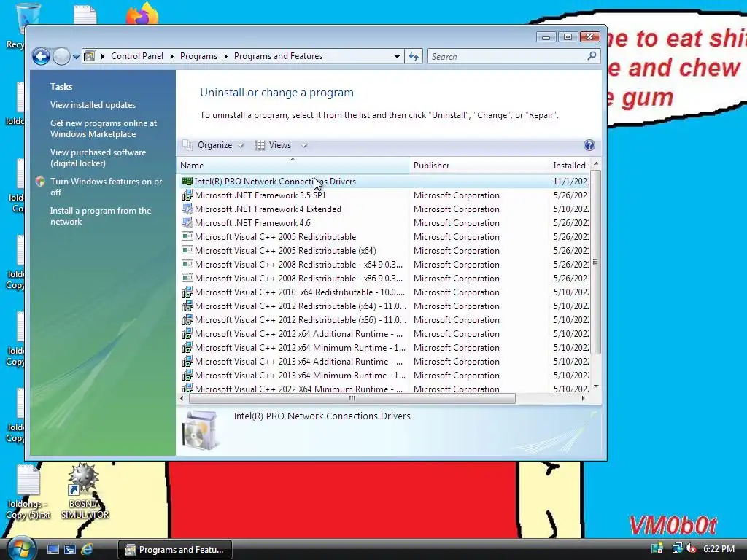Screen dimensions: 747x560
Task: Click vertical scrollbar down arrow in program list
Action: (x=595, y=386)
